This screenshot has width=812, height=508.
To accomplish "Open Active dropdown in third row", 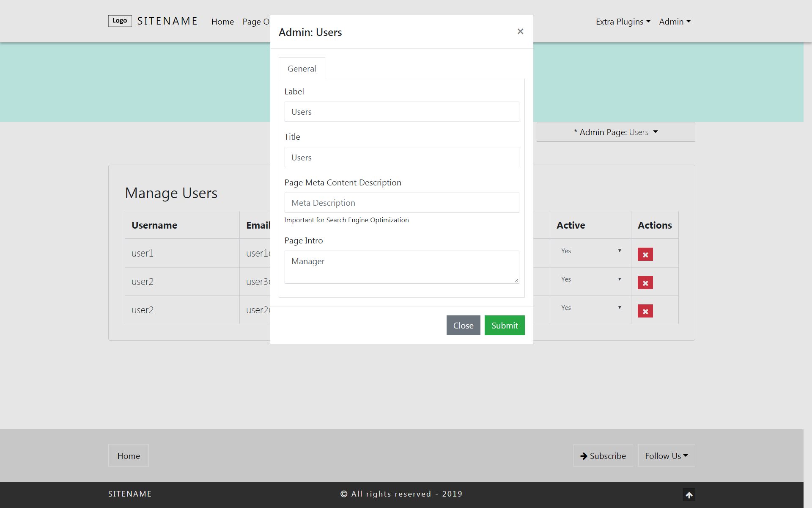I will 590,308.
